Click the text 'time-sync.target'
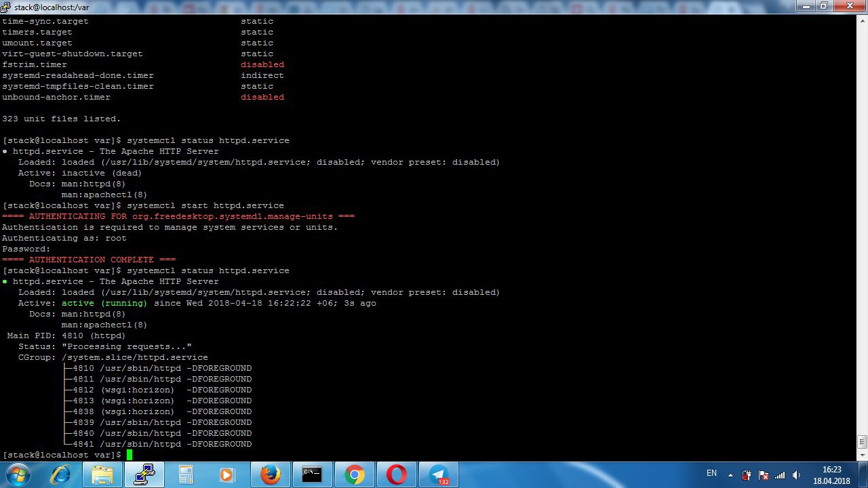The image size is (868, 488). click(x=45, y=21)
